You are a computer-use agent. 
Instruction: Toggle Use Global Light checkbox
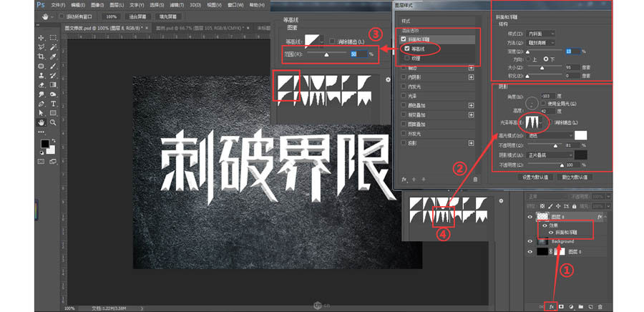coord(543,104)
